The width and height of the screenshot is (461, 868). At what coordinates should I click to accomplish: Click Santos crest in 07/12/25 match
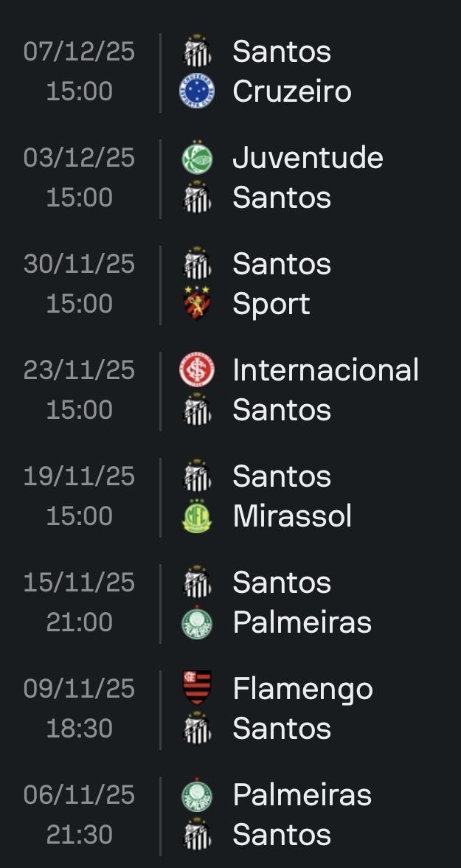196,52
